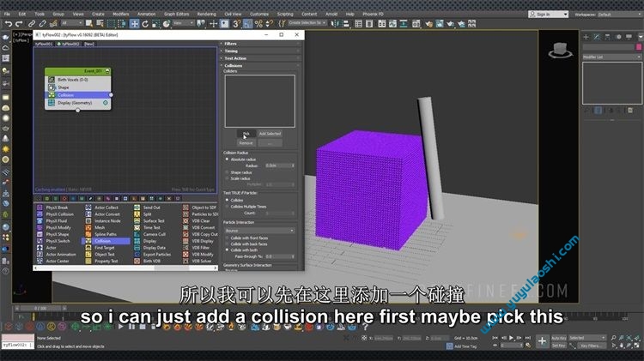Open the Rendering menu
Image resolution: width=644 pixels, height=361 pixels.
(206, 14)
